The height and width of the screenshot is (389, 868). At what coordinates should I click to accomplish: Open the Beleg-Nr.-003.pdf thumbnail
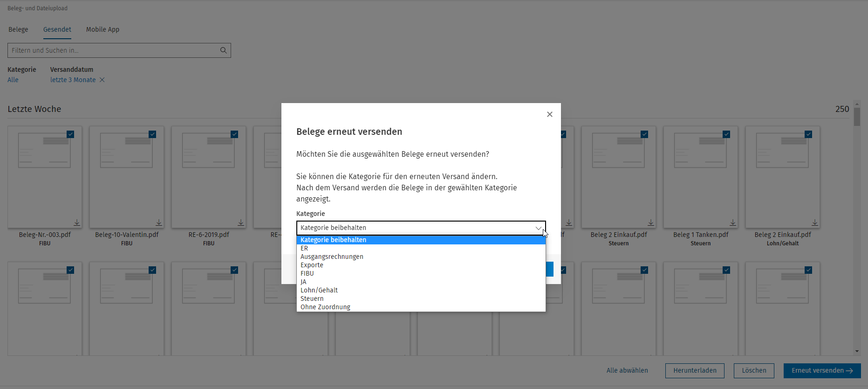(45, 177)
